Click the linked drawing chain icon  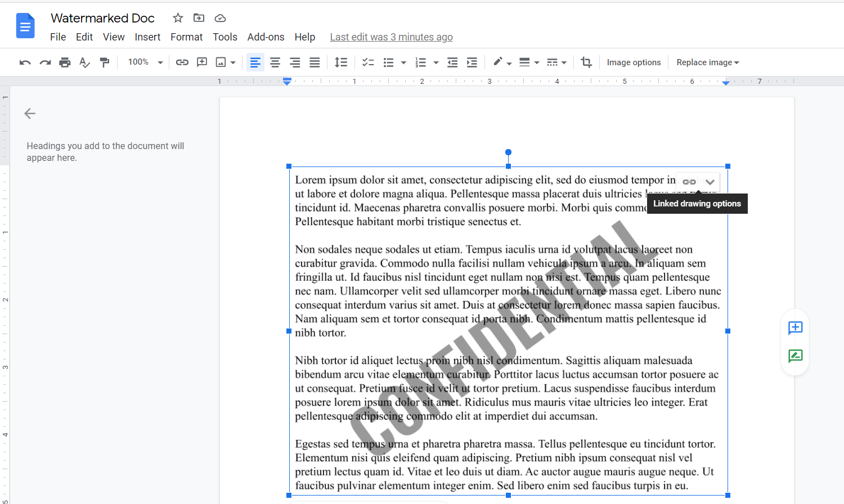tap(689, 182)
